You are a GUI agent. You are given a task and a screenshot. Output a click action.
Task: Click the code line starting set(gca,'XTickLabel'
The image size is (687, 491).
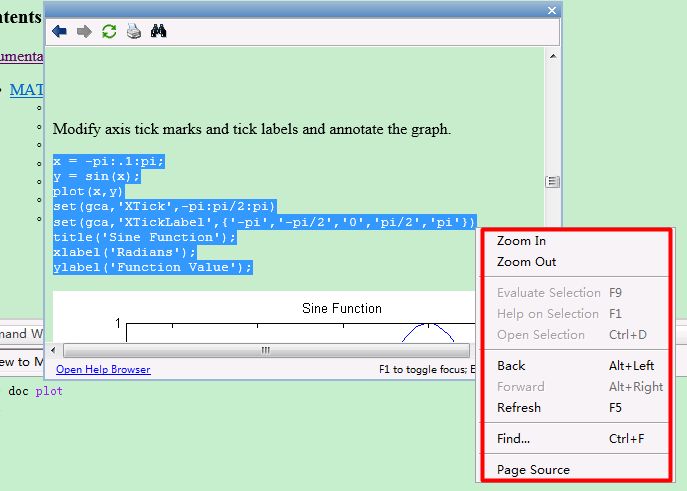pyautogui.click(x=264, y=222)
